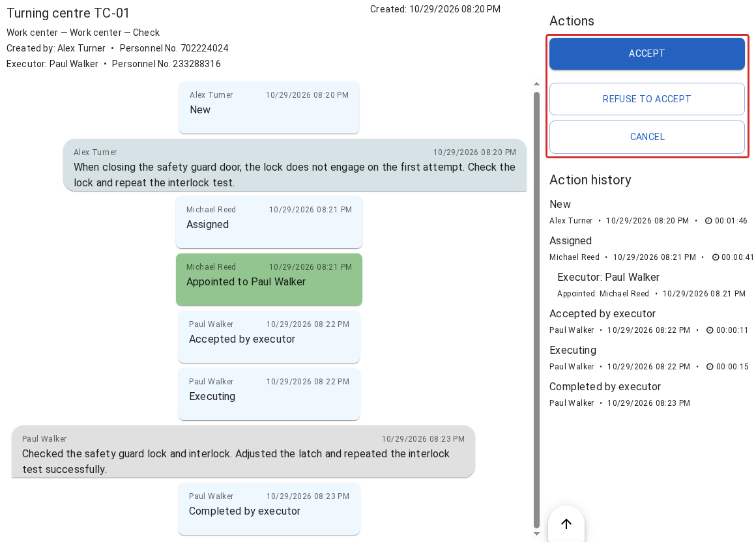Click the ACCEPT button

[x=647, y=53]
